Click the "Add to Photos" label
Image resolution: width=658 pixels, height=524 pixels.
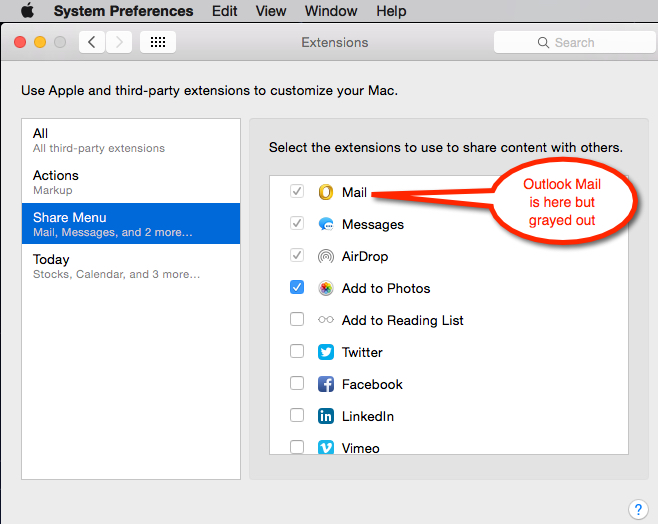tap(386, 289)
